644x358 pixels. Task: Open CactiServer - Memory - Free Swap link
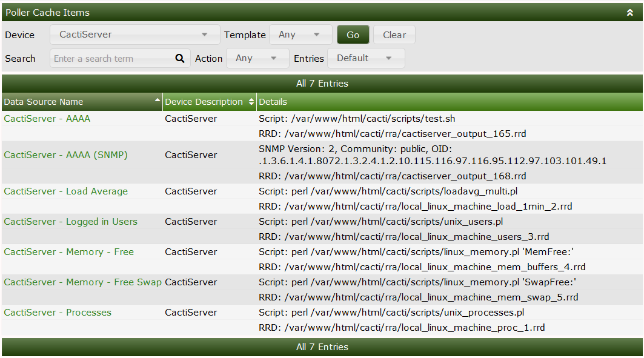point(82,282)
